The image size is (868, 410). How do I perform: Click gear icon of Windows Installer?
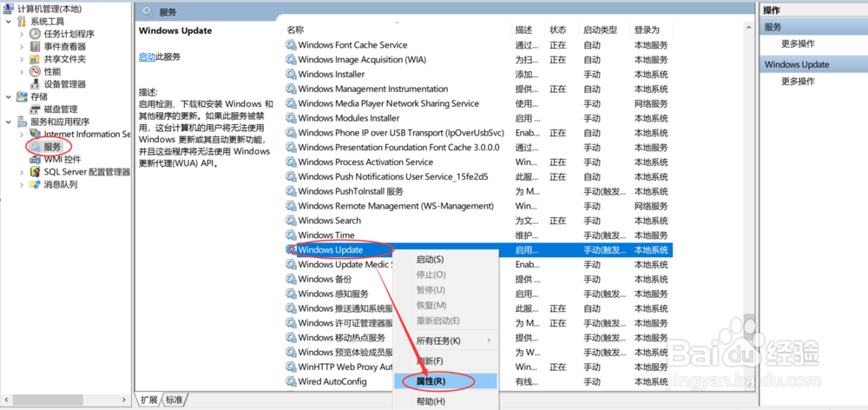click(291, 74)
